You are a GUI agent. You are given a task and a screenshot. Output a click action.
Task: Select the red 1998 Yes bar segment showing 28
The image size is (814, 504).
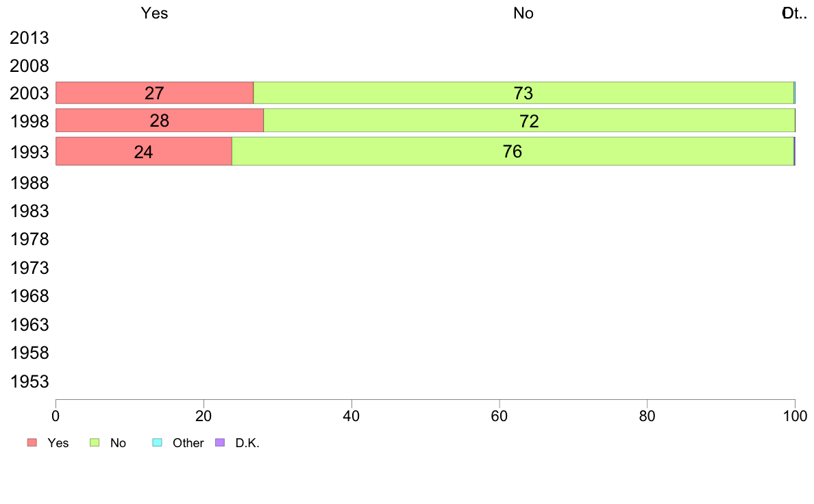160,121
